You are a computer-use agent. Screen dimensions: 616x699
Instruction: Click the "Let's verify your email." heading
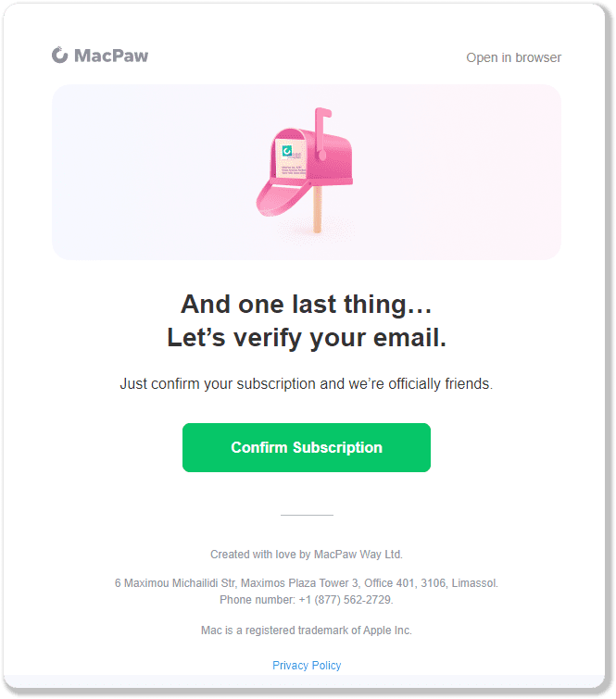pos(307,339)
